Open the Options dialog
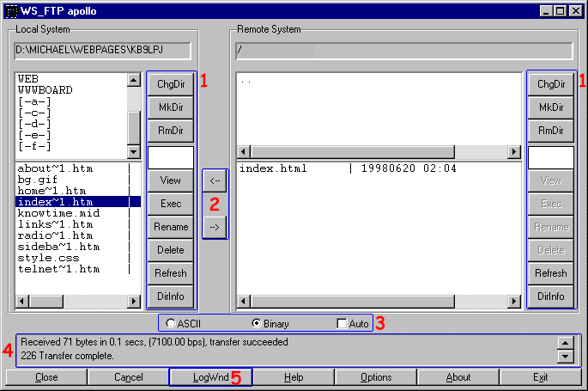Screen dimensions: 588x391 coord(376,377)
